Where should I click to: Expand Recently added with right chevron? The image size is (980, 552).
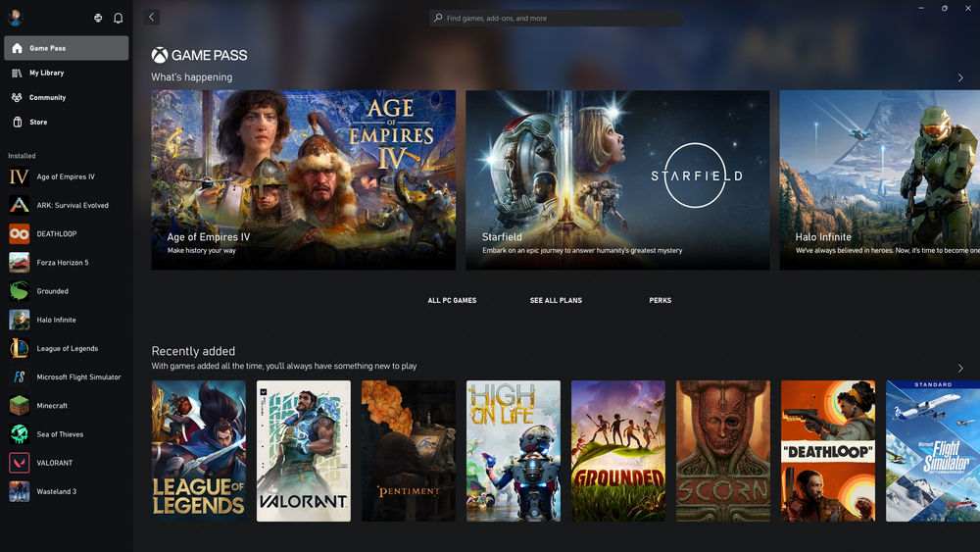960,369
